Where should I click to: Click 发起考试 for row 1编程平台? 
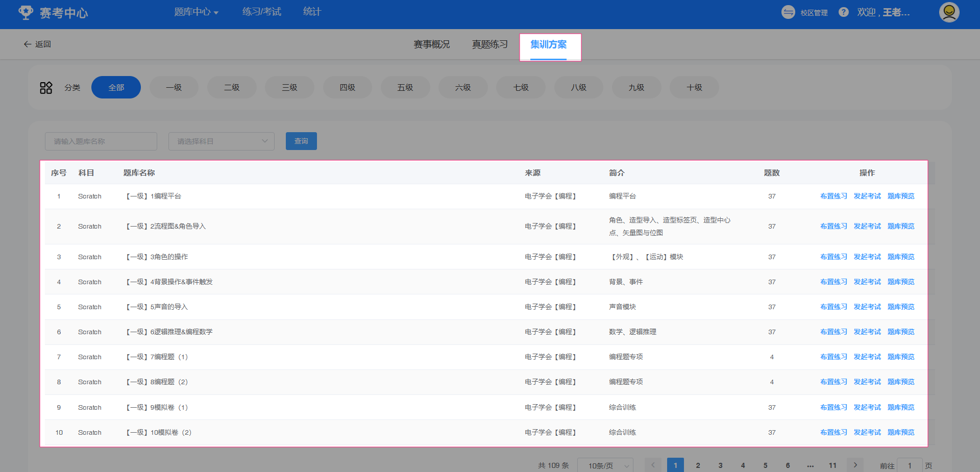click(x=867, y=196)
